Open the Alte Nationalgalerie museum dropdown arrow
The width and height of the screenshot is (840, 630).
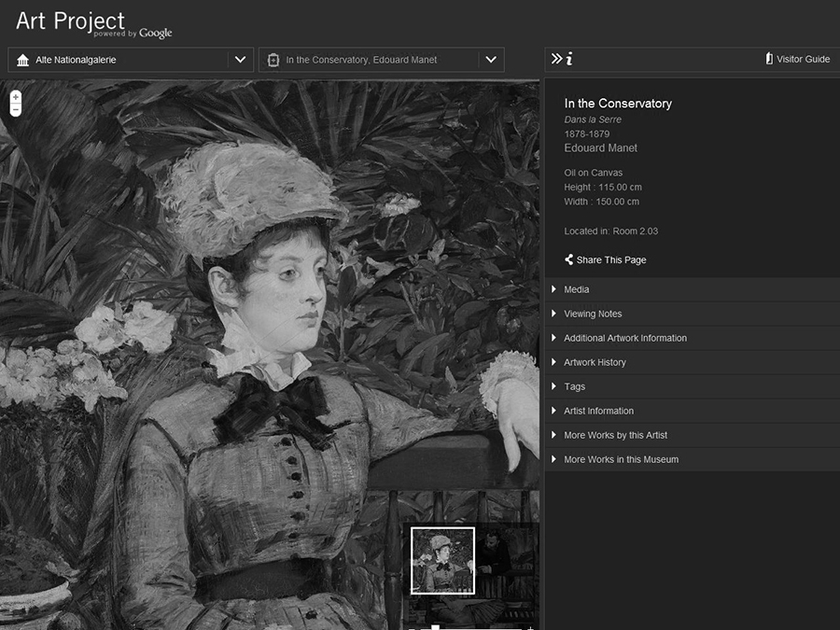[x=240, y=60]
